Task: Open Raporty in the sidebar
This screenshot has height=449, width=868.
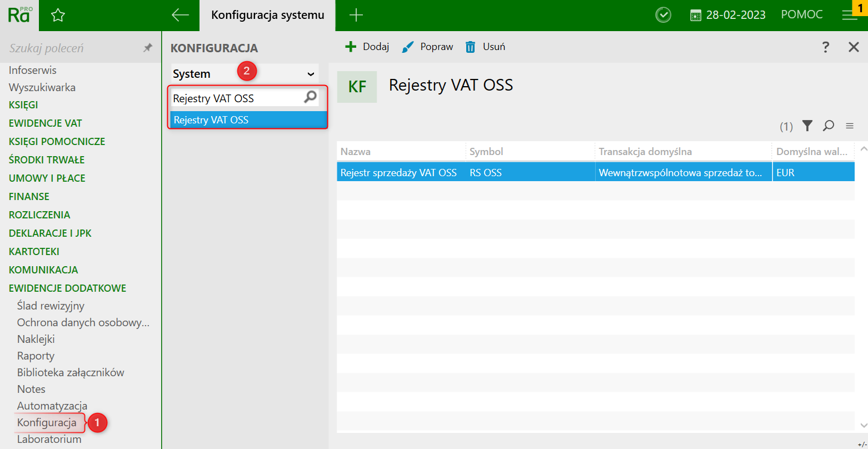Action: tap(36, 356)
